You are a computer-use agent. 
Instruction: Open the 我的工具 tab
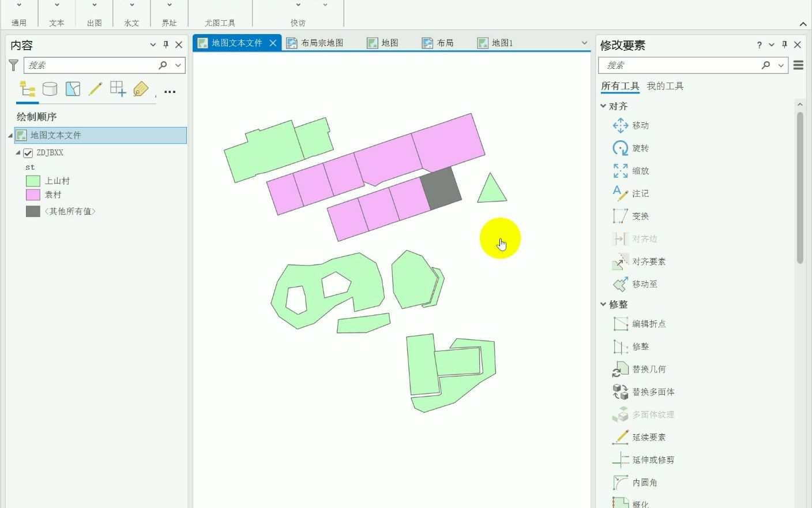pyautogui.click(x=665, y=86)
